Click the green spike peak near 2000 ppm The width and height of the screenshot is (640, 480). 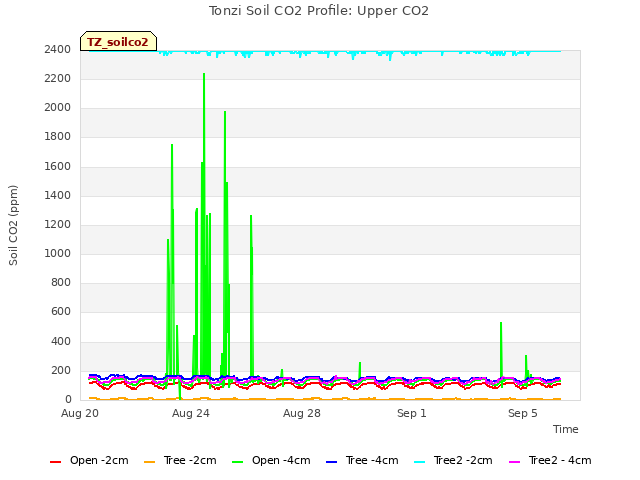(225, 112)
